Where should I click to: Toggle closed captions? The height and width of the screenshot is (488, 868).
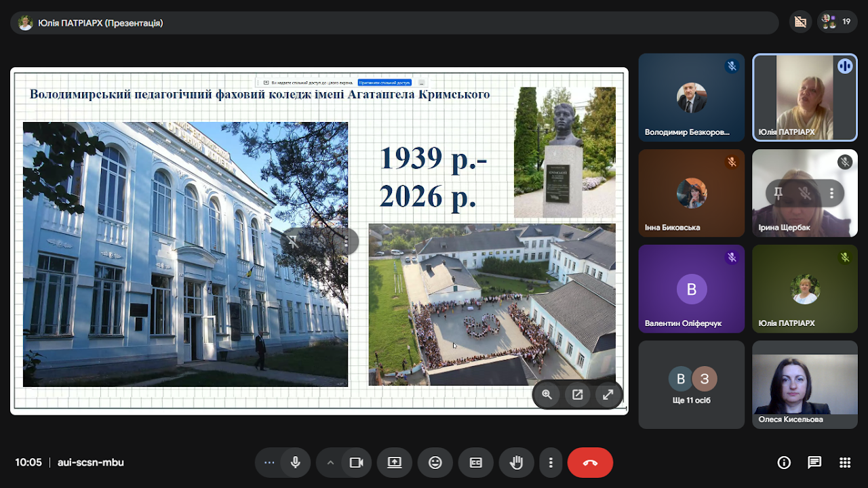pyautogui.click(x=476, y=462)
